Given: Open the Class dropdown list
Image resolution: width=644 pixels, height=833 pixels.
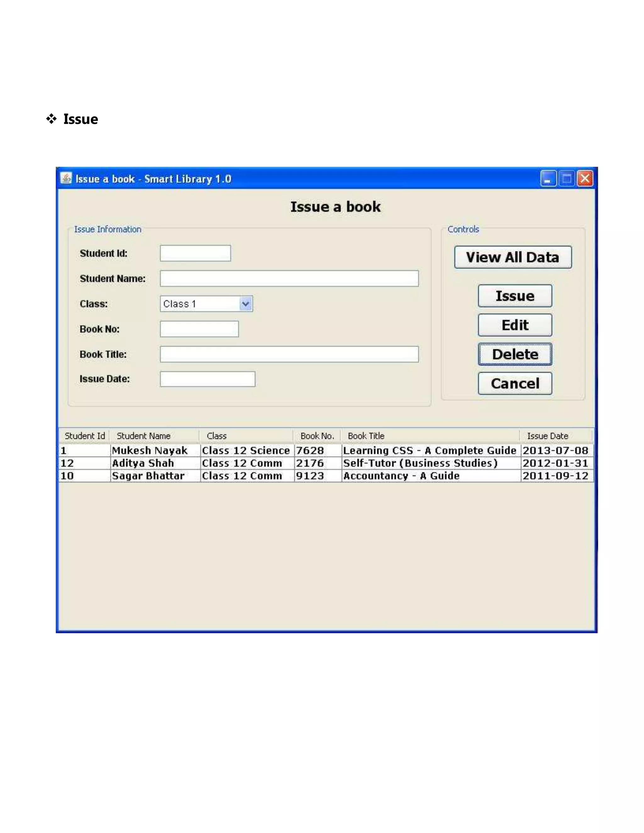Looking at the screenshot, I should click(246, 304).
